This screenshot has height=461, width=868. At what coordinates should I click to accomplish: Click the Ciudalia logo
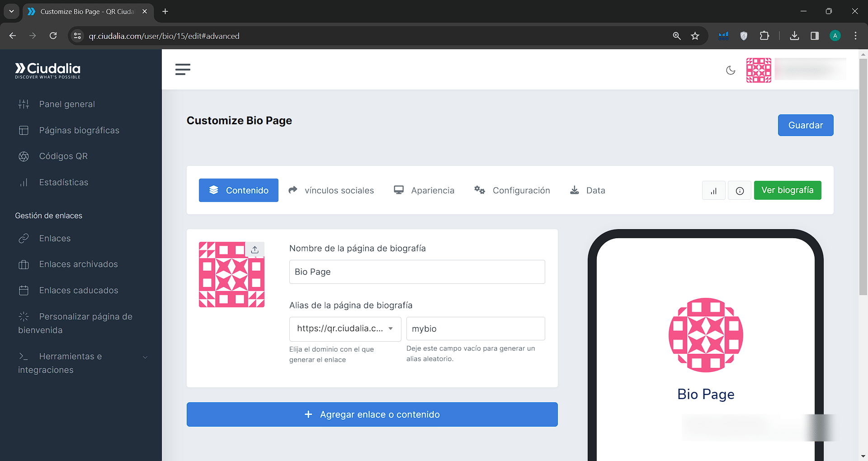47,70
